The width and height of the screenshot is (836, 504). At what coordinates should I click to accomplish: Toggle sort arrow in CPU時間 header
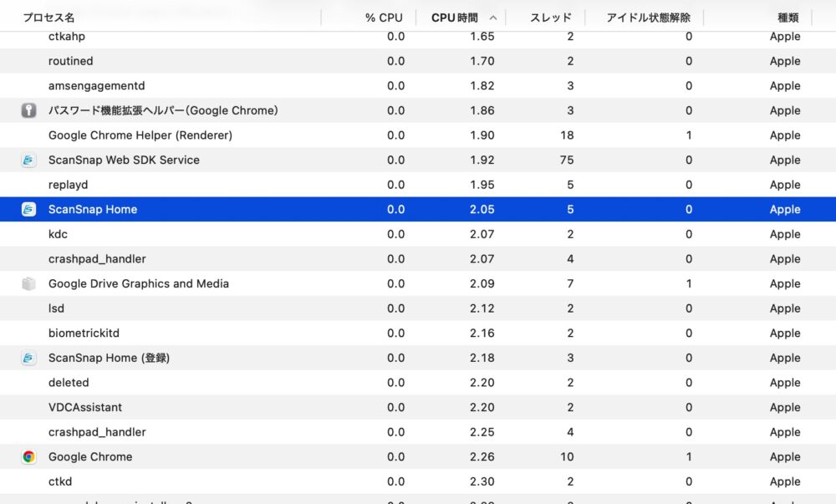tap(493, 18)
